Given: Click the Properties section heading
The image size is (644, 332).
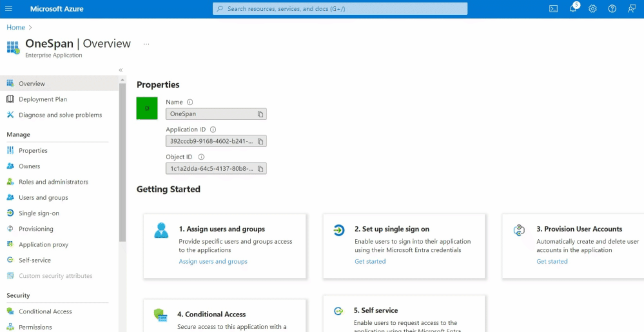Looking at the screenshot, I should (158, 85).
